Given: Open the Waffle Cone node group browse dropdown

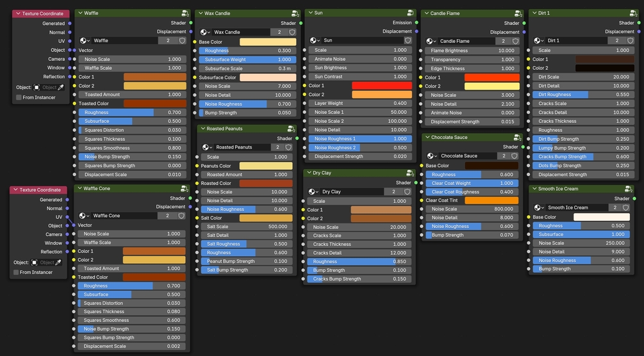Looking at the screenshot, I should pyautogui.click(x=84, y=216).
